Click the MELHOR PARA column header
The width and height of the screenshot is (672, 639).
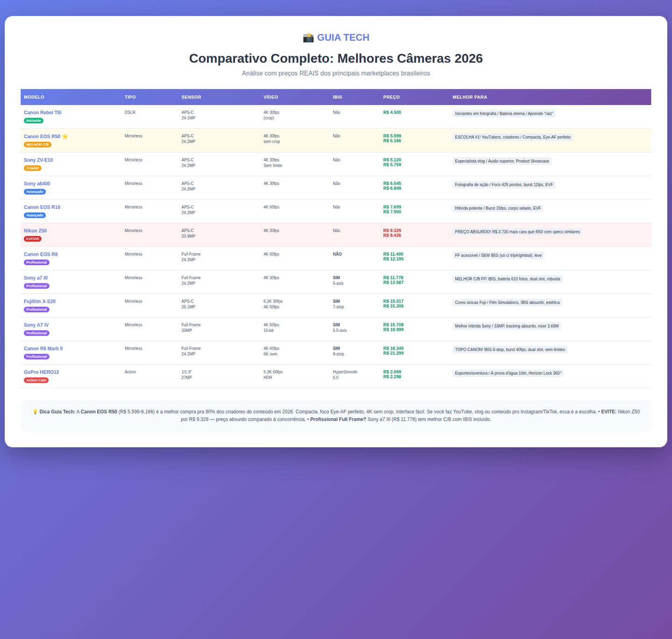(x=470, y=97)
